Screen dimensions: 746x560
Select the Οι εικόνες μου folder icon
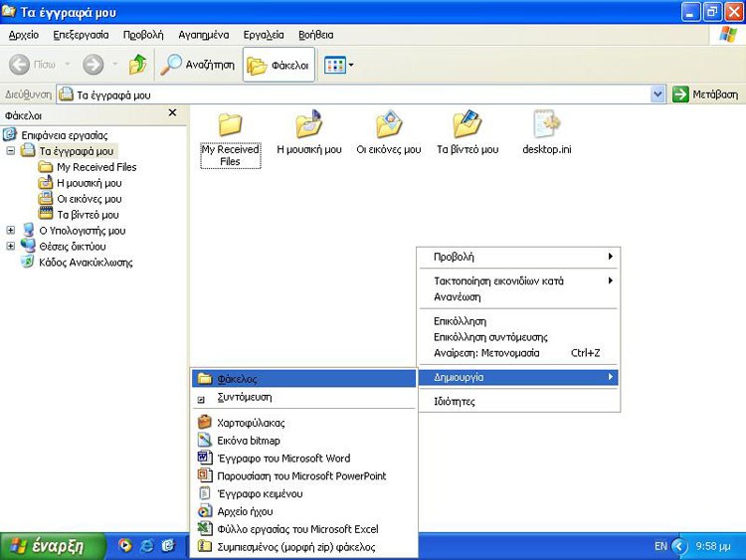pyautogui.click(x=388, y=126)
